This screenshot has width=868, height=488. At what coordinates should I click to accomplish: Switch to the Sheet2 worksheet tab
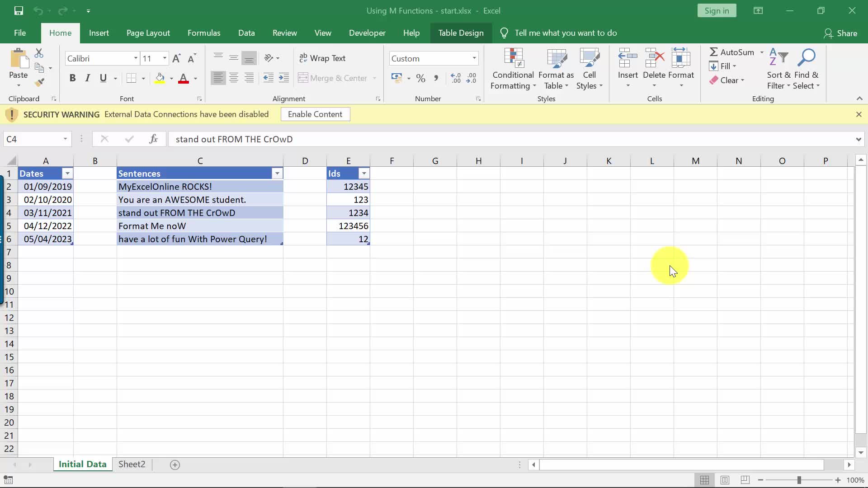coord(132,465)
